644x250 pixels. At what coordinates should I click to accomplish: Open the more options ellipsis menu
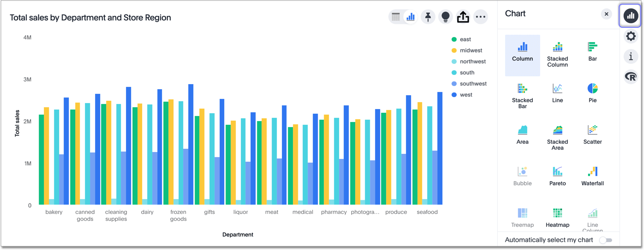coord(480,17)
